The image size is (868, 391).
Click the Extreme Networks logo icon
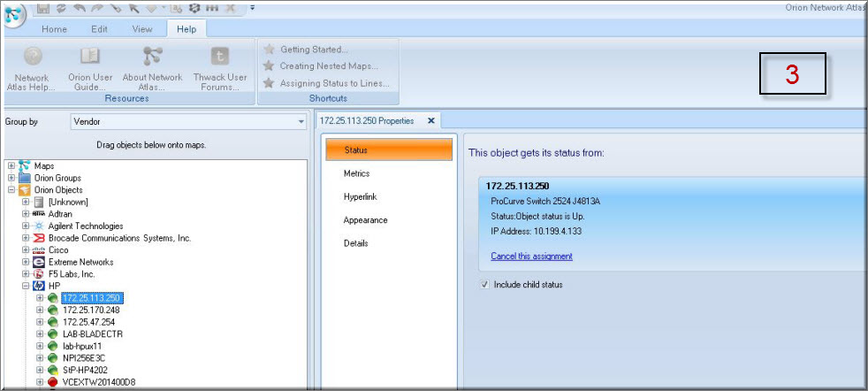tap(39, 262)
